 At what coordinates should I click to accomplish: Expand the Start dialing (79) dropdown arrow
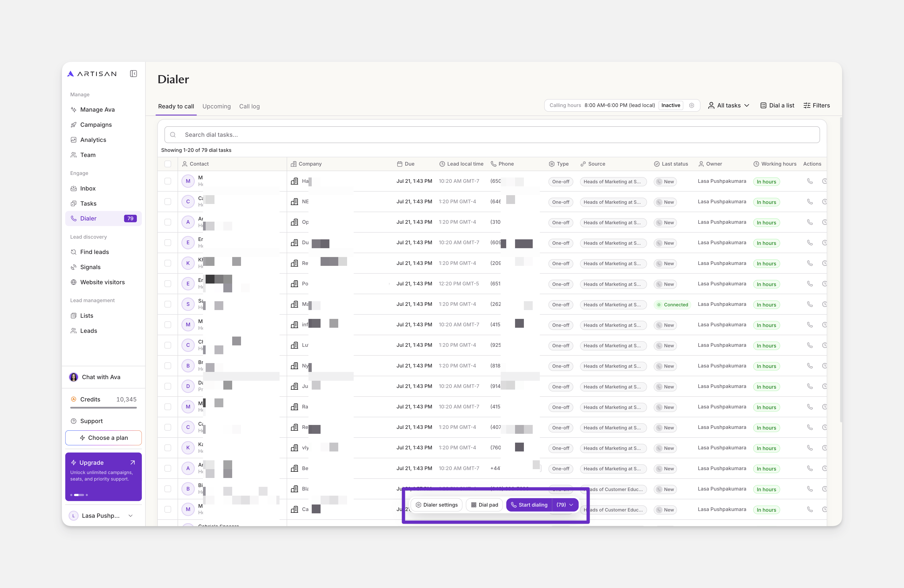point(571,505)
